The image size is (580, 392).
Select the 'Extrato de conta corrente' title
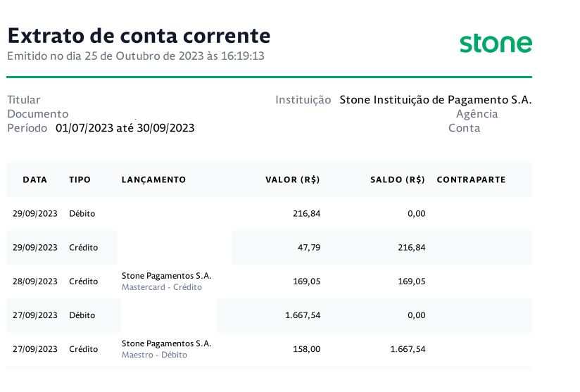coord(139,36)
